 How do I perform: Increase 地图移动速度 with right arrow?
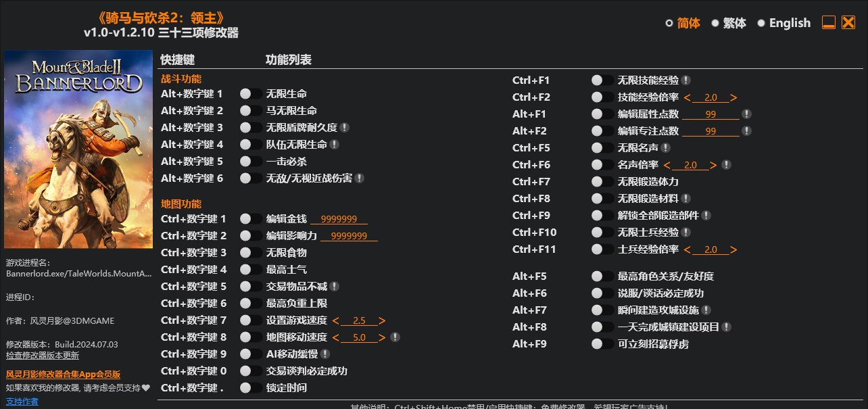tap(381, 337)
